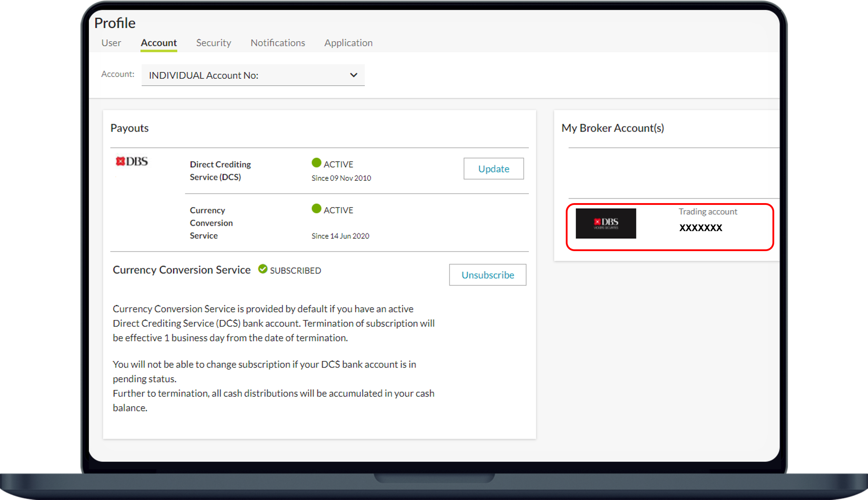Click the Payouts section heading
This screenshot has height=500, width=868.
pos(129,128)
